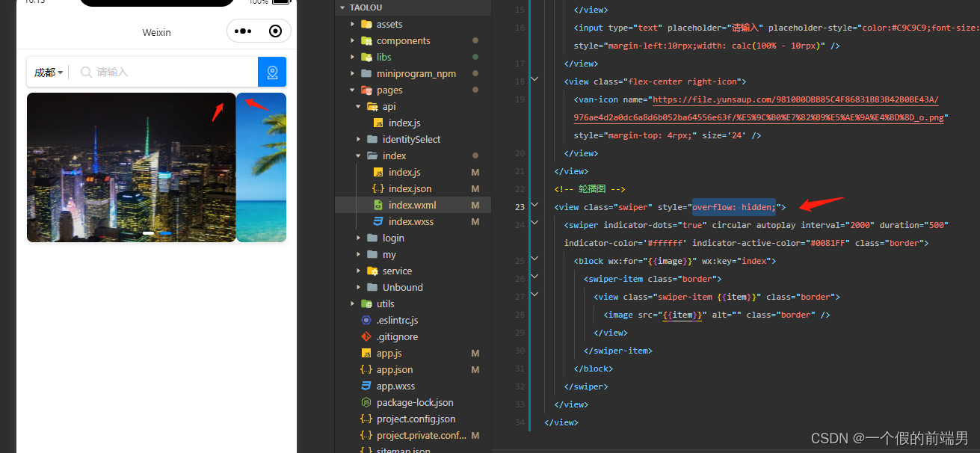
Task: Open the project.config.json file
Action: click(x=416, y=419)
